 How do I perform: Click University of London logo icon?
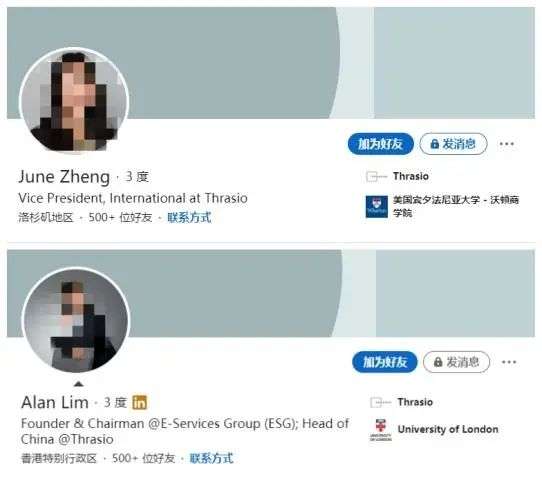click(381, 430)
